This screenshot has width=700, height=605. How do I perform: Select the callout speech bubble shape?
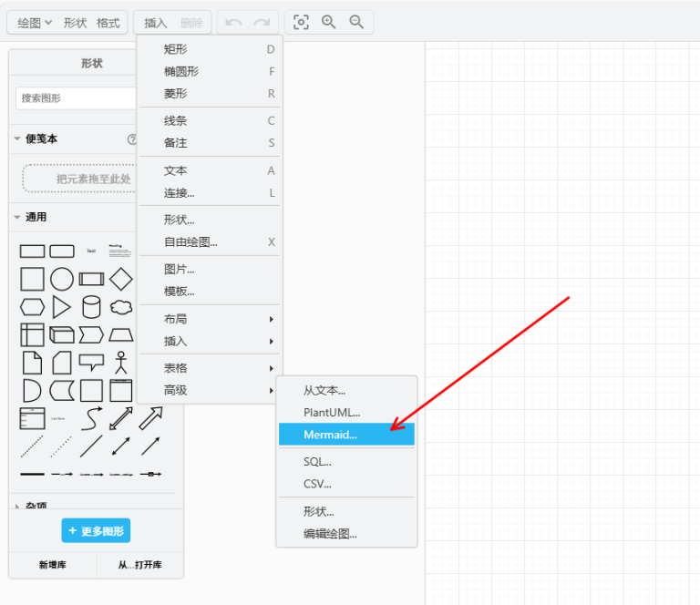click(91, 363)
